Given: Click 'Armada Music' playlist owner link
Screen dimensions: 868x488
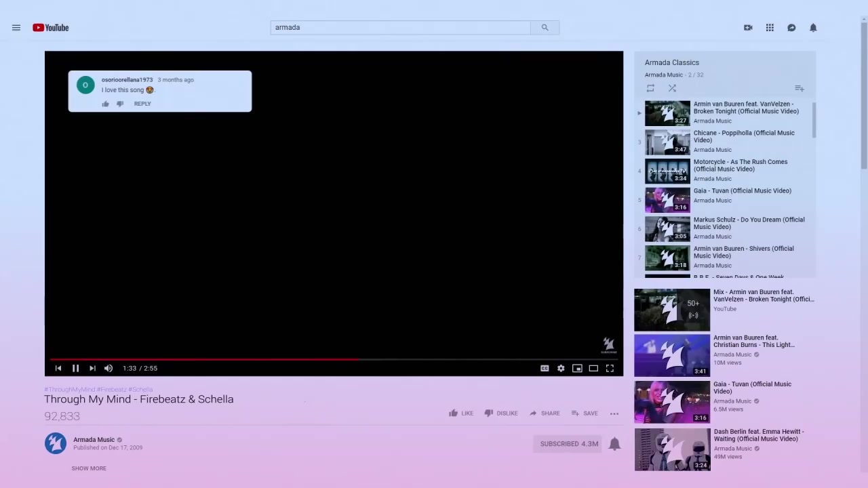Looking at the screenshot, I should tap(664, 75).
